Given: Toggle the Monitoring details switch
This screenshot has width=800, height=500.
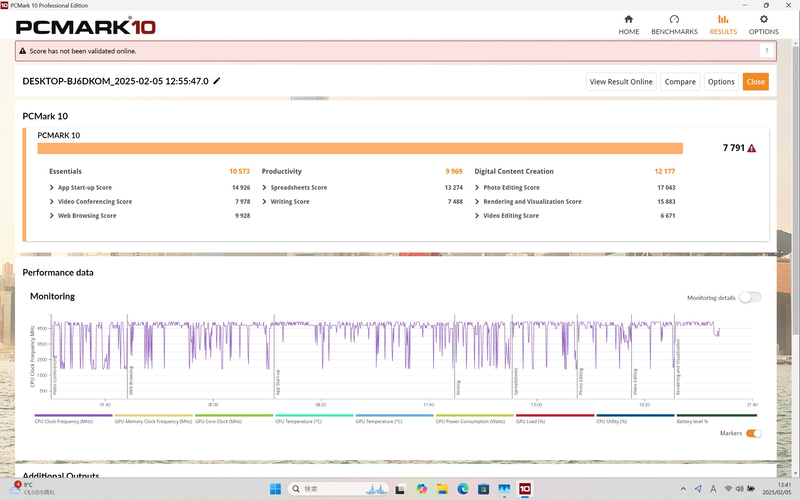Looking at the screenshot, I should pyautogui.click(x=750, y=297).
